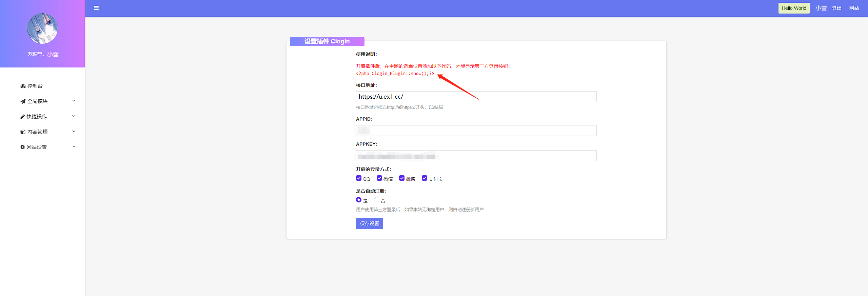Viewport: 868px width, 296px height.
Task: Expand the 内容管理 chevron
Action: point(74,132)
